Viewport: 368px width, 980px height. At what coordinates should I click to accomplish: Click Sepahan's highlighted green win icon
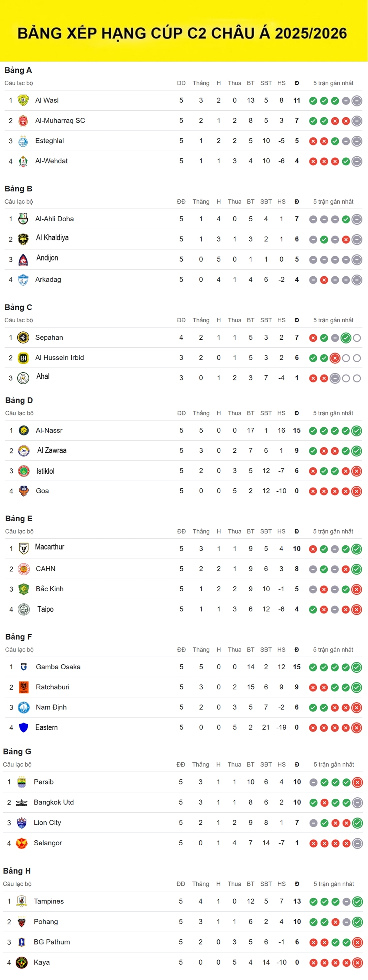346,338
